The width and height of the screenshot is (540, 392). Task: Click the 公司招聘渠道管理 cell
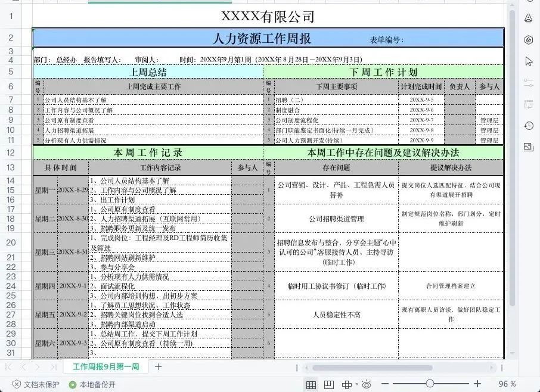(337, 219)
